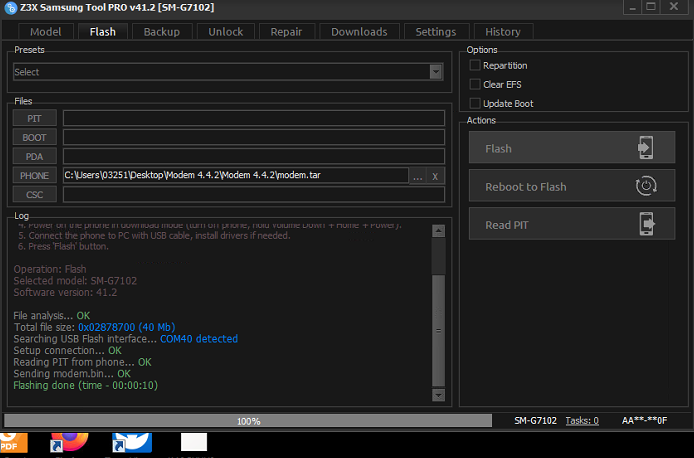Click the Tasks: 0 link

click(582, 420)
